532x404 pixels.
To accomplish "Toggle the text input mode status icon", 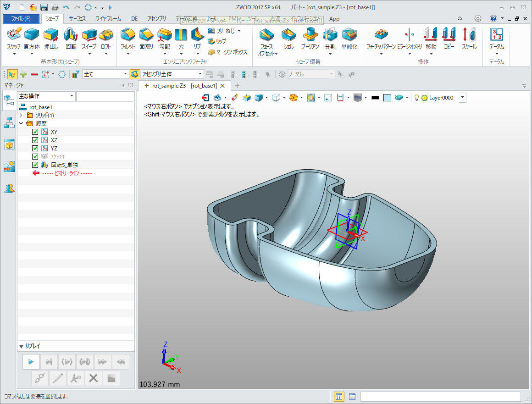I will coord(338,397).
